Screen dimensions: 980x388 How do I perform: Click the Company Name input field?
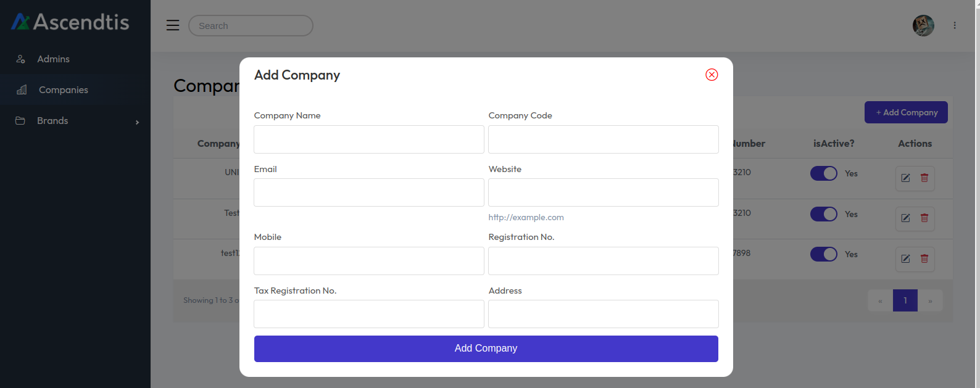click(368, 139)
